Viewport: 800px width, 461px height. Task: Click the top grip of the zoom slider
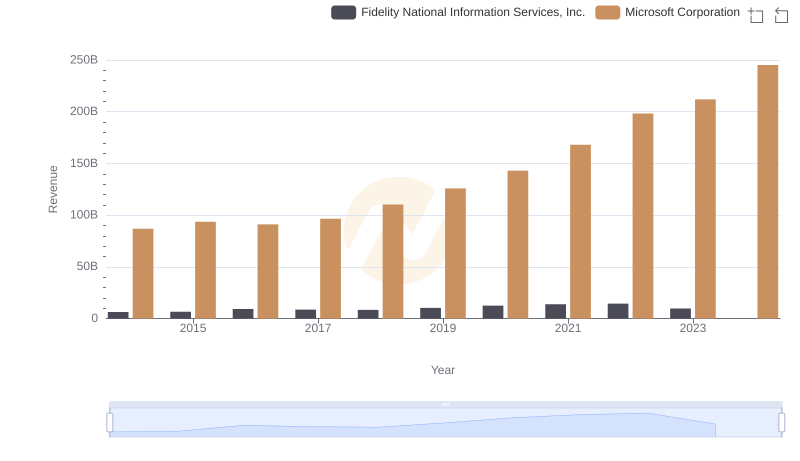click(445, 404)
